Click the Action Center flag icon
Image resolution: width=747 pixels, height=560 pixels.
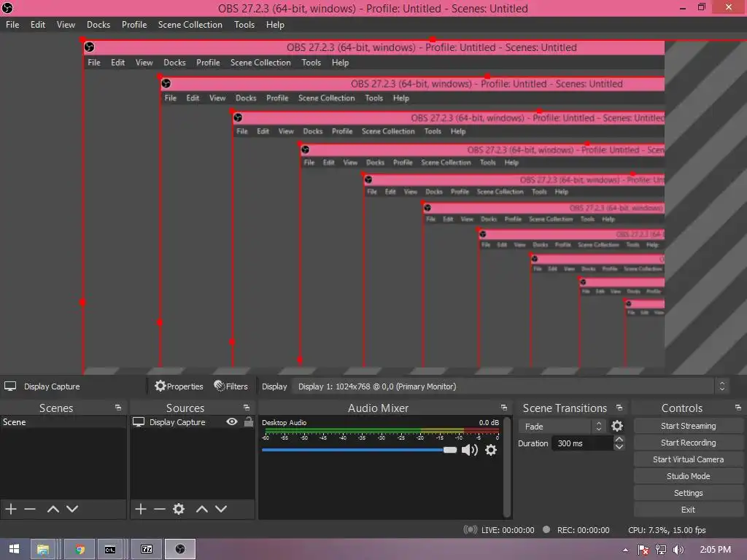(x=643, y=550)
